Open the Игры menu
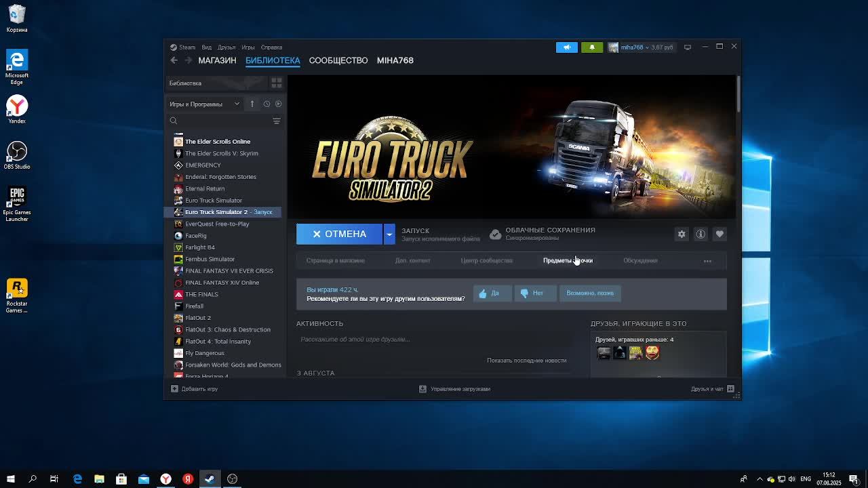 pyautogui.click(x=248, y=47)
